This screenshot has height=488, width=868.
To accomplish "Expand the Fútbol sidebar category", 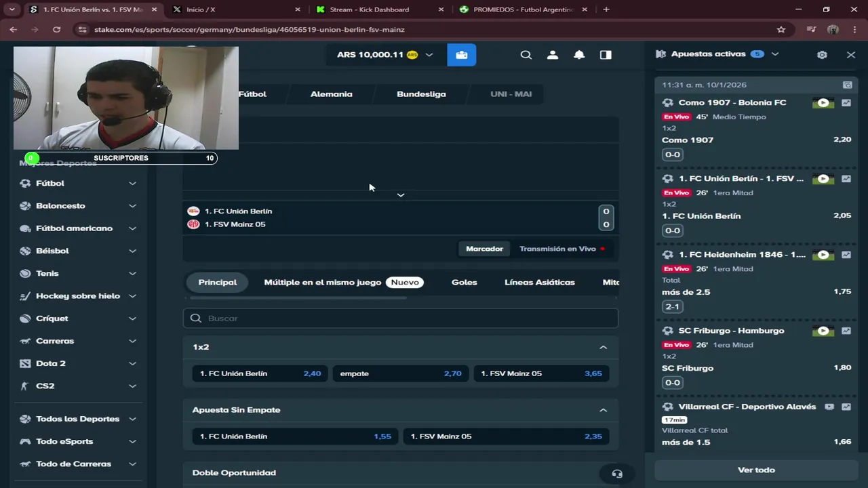I will tap(132, 183).
